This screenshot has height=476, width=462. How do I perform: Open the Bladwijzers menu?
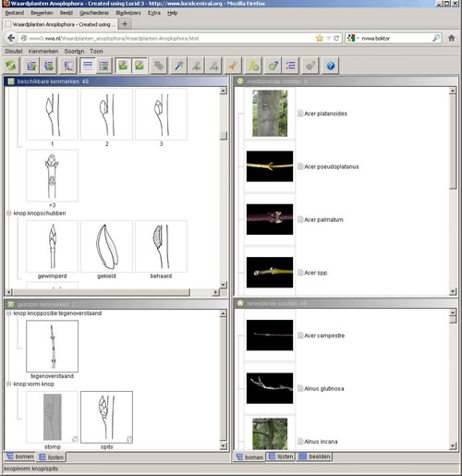(128, 13)
